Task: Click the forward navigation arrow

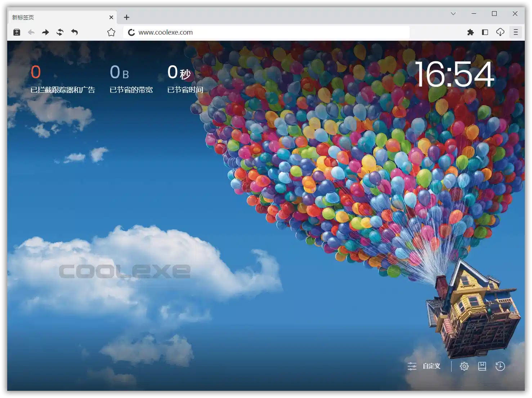Action: tap(45, 32)
